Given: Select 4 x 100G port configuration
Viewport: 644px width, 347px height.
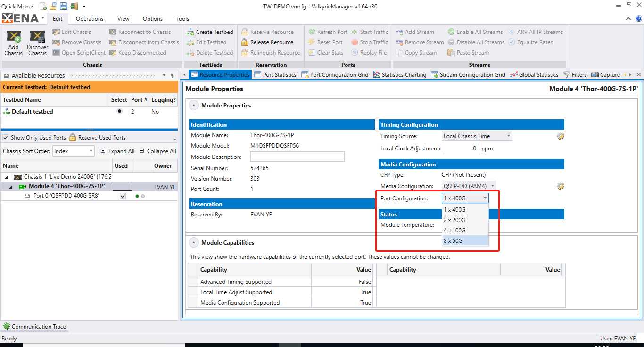Looking at the screenshot, I should pos(465,231).
